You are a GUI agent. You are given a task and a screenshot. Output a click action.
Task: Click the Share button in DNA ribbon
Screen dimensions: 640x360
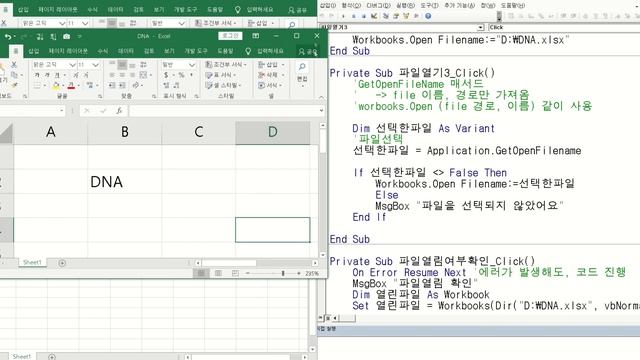[x=308, y=51]
